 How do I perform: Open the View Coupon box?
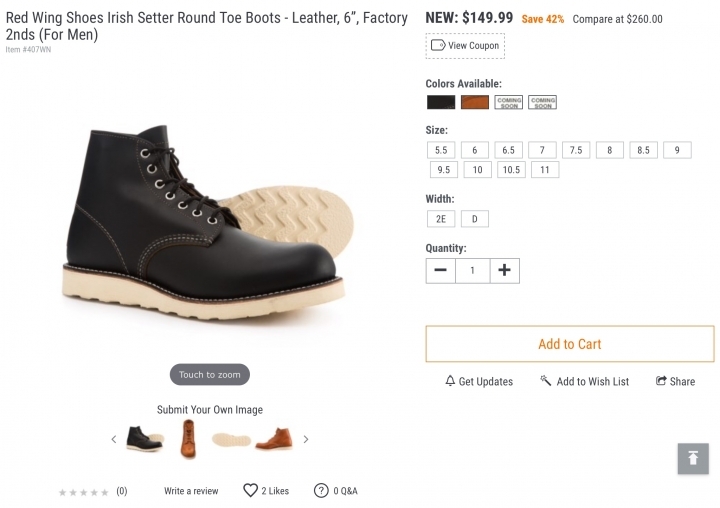[x=465, y=46]
